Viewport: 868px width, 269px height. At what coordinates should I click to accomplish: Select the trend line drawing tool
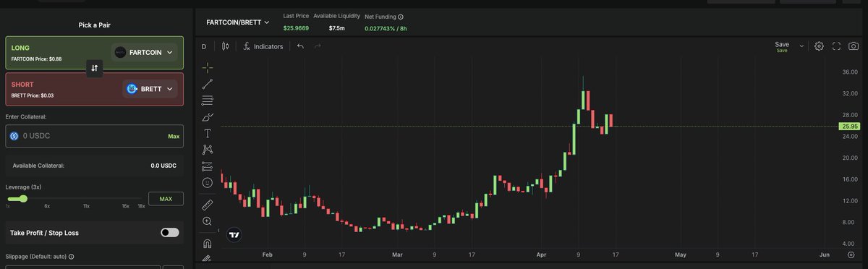pos(208,84)
